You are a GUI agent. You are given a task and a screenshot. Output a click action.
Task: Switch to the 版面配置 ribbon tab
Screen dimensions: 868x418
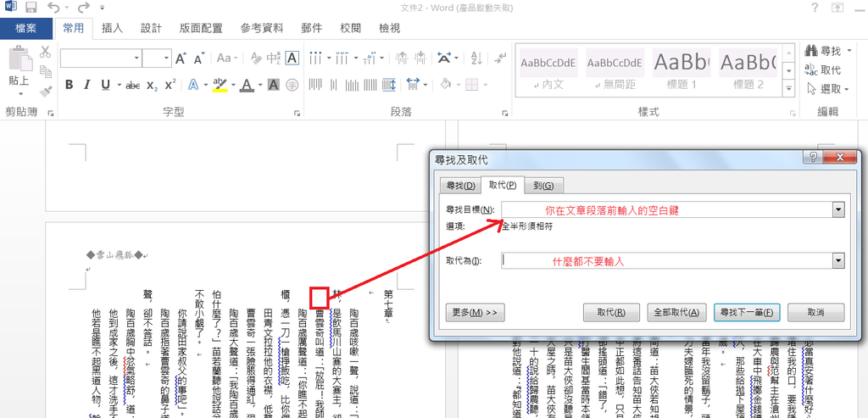(201, 28)
